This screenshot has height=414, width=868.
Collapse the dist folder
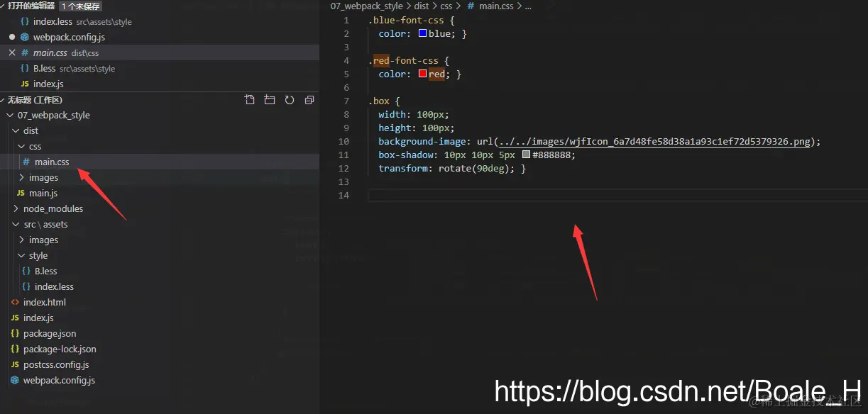tap(16, 130)
